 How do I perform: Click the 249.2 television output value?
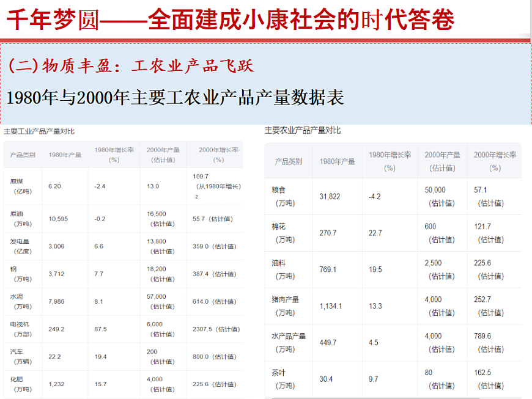(x=56, y=329)
